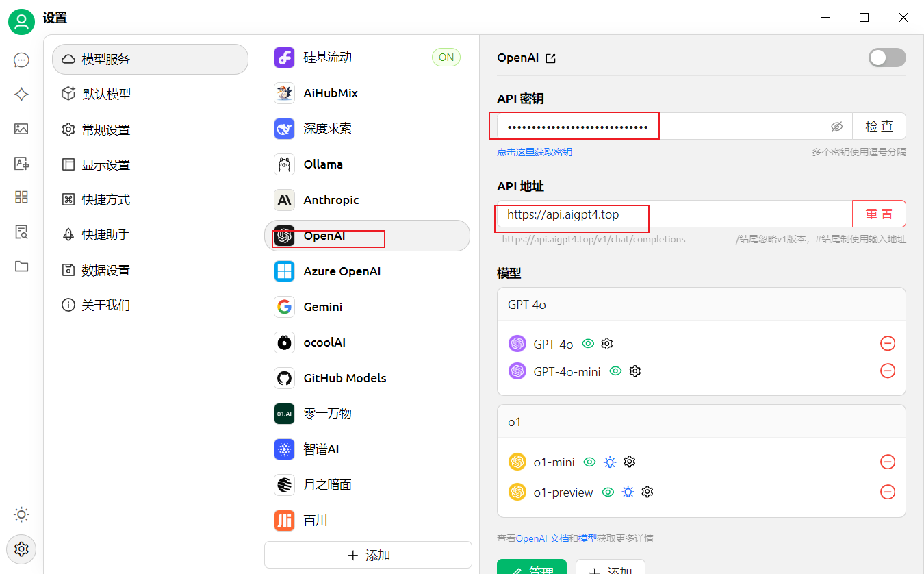
Task: Open settings gear for GPT-4o-mini model
Action: pyautogui.click(x=634, y=371)
